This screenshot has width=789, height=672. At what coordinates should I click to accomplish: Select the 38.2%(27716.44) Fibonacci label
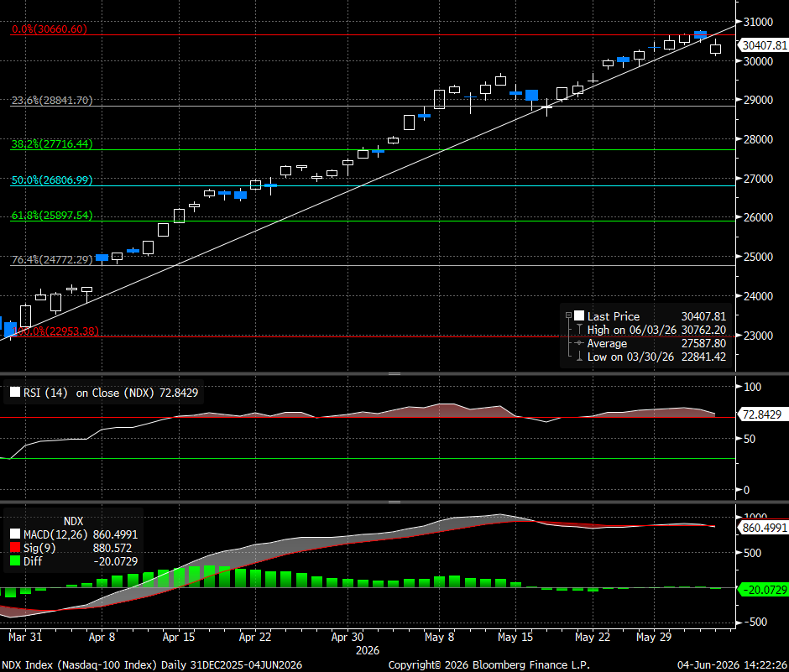52,143
